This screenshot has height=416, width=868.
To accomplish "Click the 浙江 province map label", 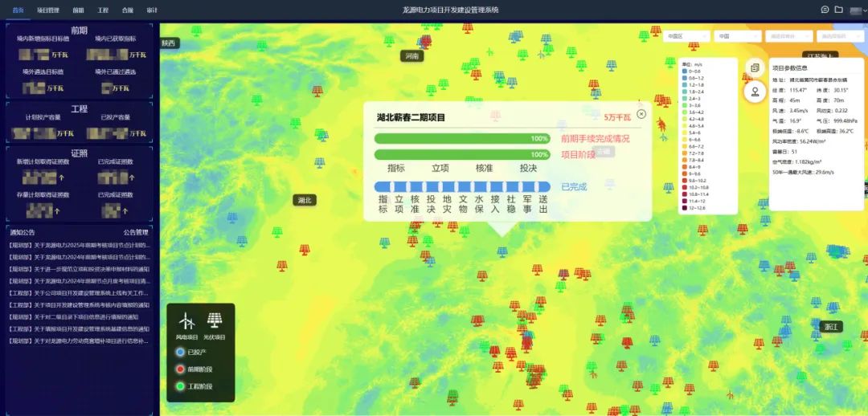I will point(832,327).
